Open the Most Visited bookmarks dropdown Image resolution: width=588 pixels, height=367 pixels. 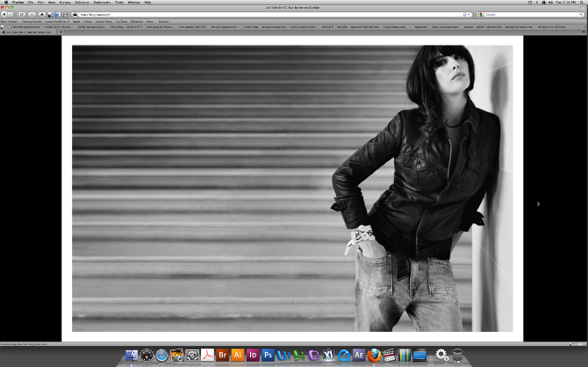coord(10,21)
